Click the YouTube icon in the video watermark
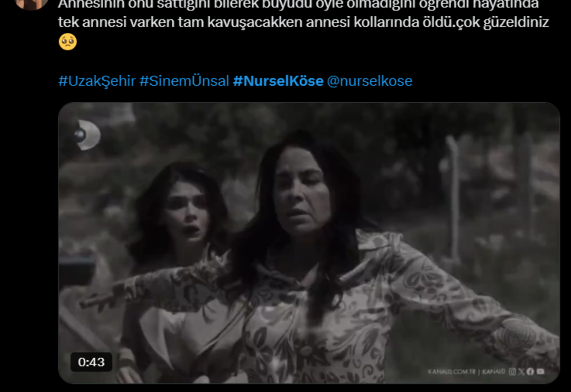571x392 pixels. pyautogui.click(x=540, y=372)
